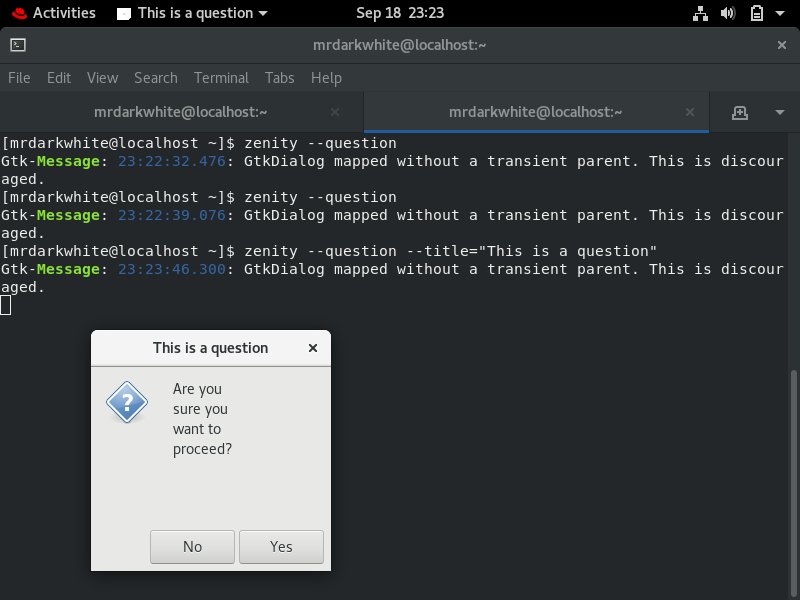Click the window icon beside the top bar title

[x=126, y=13]
